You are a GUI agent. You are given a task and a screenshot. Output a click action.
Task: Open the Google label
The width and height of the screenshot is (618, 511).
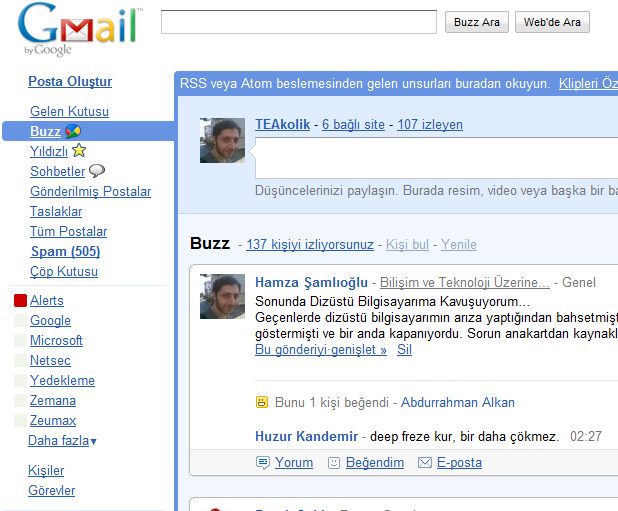coord(50,320)
